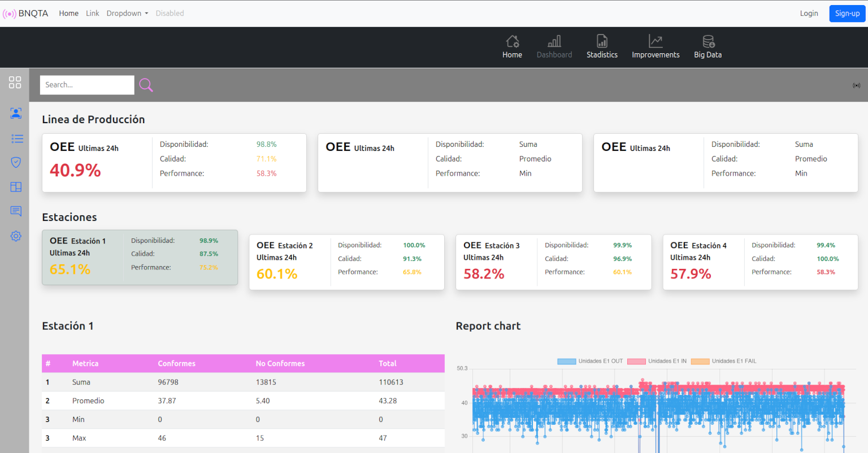Click the broadcast icon at right of search bar
This screenshot has width=868, height=453.
(x=856, y=85)
